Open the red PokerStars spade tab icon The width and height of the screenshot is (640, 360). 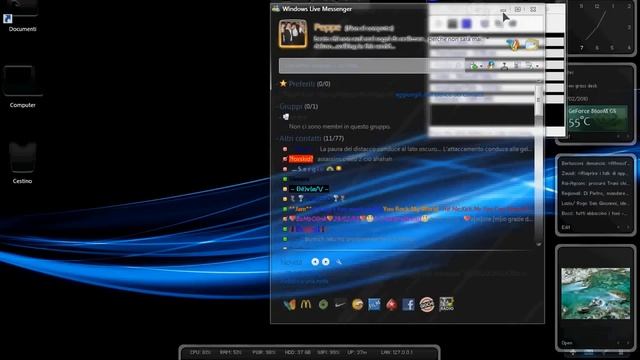coord(391,304)
